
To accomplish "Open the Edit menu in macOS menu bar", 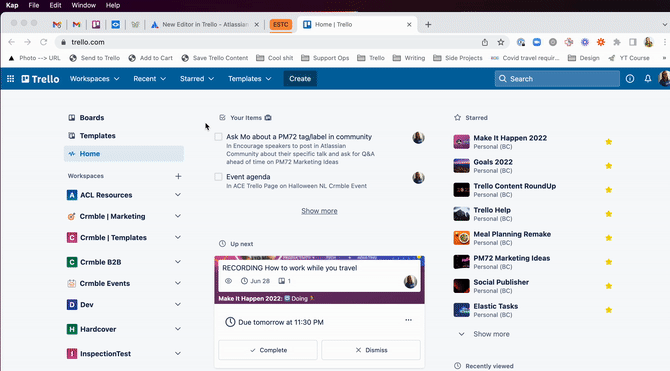I will (x=55, y=5).
